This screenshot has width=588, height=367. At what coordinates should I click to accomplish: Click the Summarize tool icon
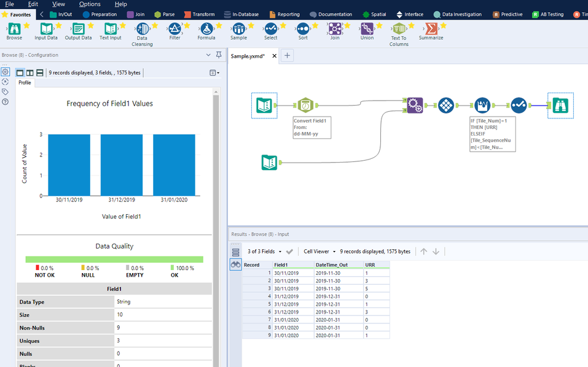pos(431,29)
